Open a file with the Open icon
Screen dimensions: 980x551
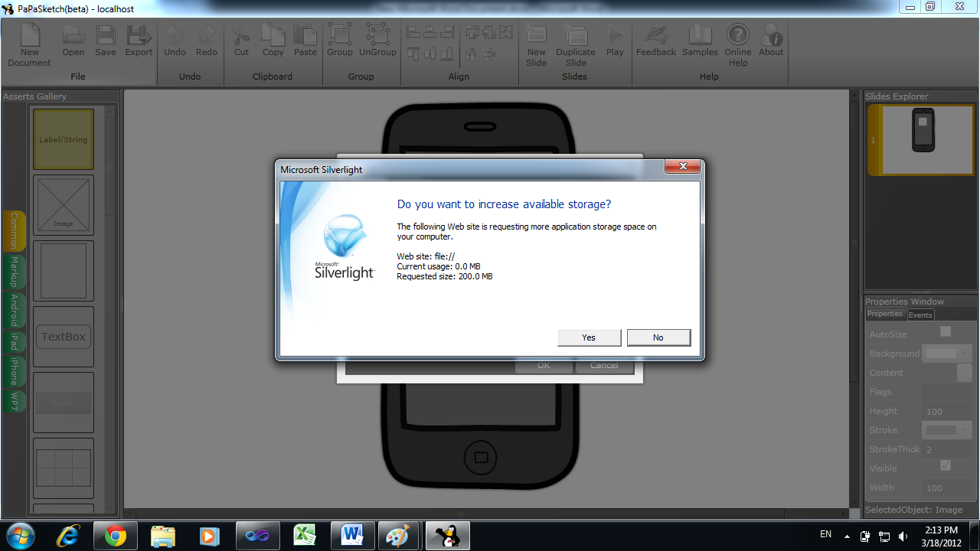73,35
